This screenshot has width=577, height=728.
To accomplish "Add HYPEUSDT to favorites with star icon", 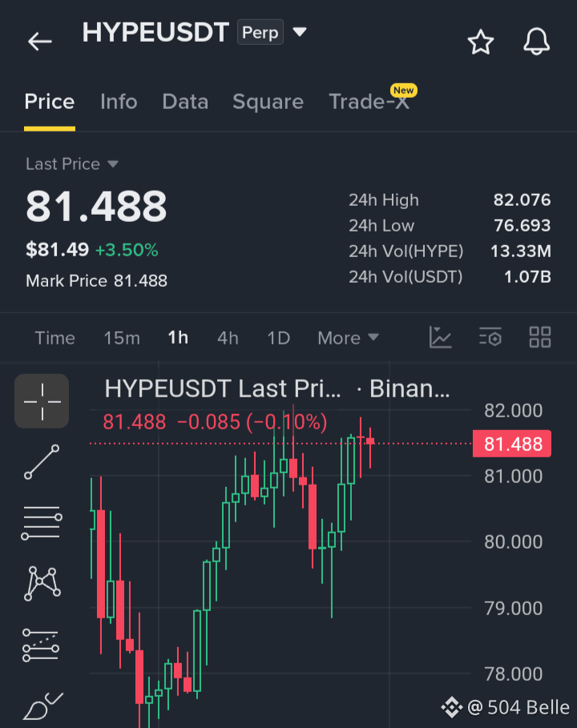I will (480, 42).
